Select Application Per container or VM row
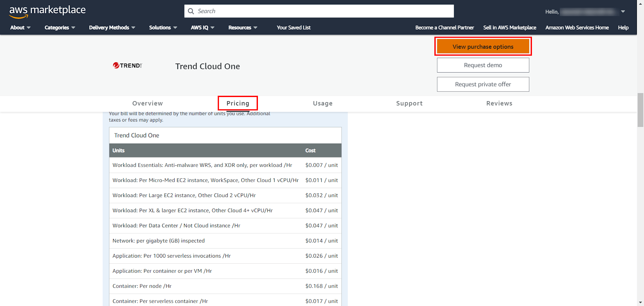The height and width of the screenshot is (306, 644). pos(225,271)
